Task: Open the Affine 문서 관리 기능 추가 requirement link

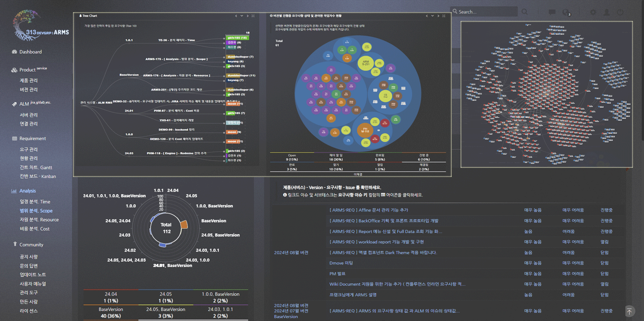Action: 369,210
